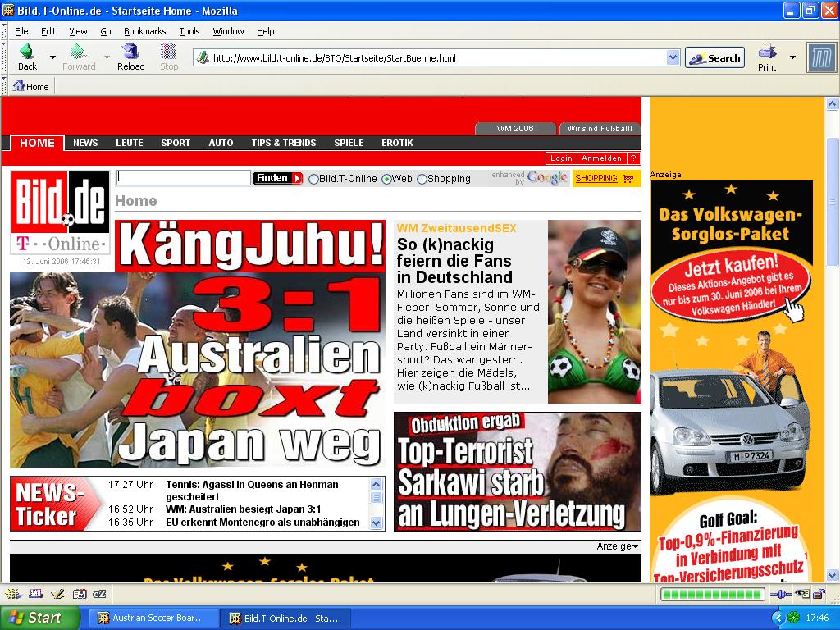840x630 pixels.
Task: Click the Finden search button
Action: pyautogui.click(x=279, y=178)
